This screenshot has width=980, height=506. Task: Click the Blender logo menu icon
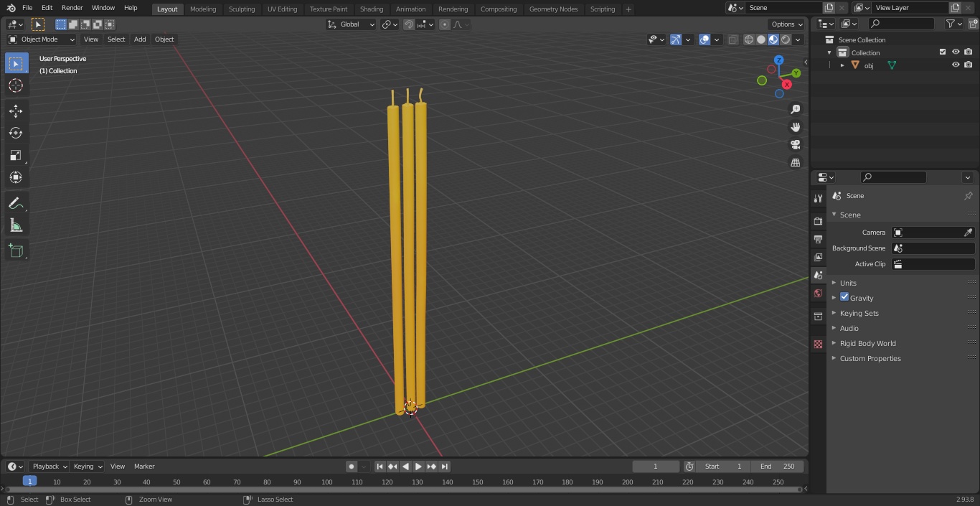tap(11, 8)
